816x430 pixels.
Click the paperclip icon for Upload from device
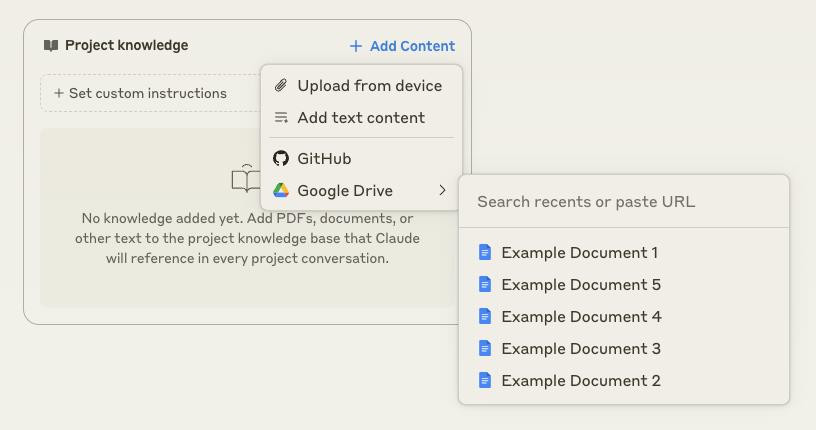(x=281, y=85)
